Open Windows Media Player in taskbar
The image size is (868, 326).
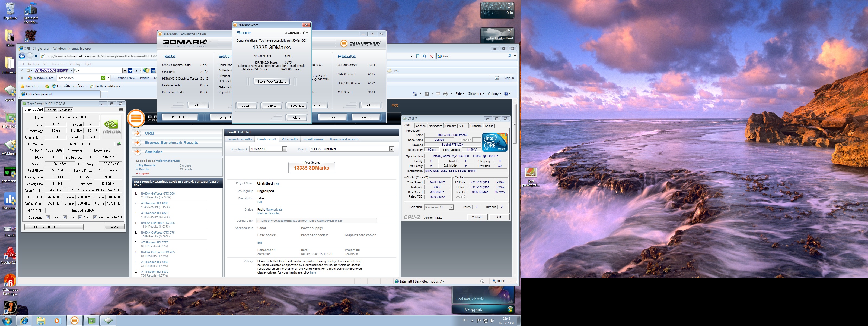[57, 321]
